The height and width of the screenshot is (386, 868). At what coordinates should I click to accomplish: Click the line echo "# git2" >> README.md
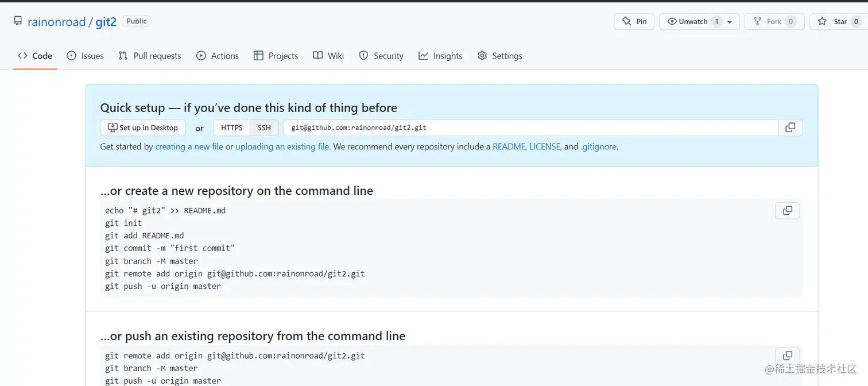click(x=165, y=210)
